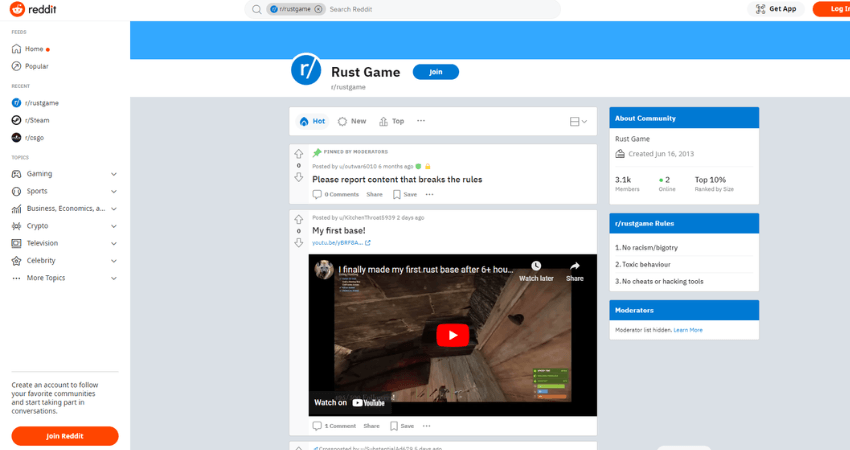Upvote the pinned rules post

tap(299, 154)
